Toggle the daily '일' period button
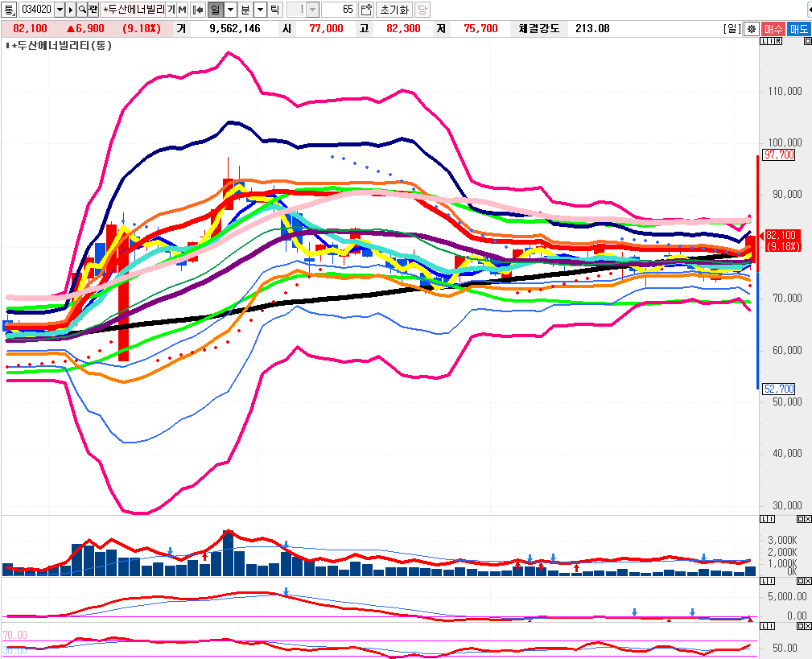812x659 pixels. (x=215, y=10)
